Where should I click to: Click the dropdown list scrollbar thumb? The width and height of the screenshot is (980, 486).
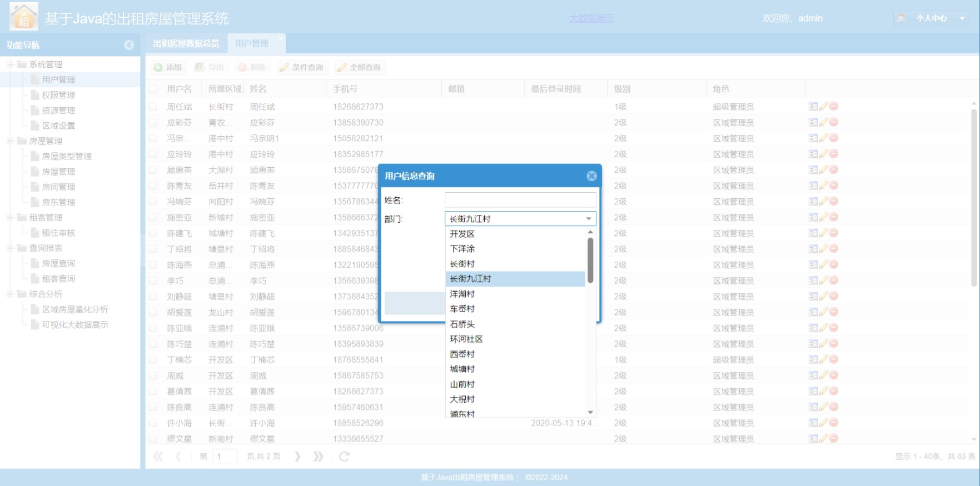click(590, 260)
